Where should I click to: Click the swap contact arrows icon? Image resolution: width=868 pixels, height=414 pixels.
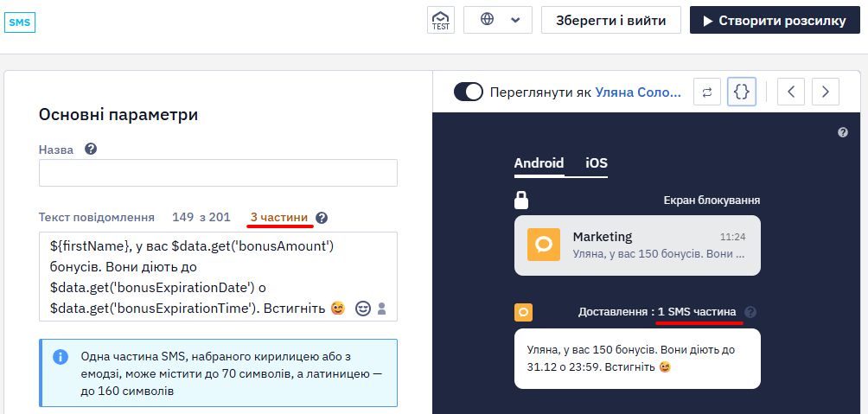click(707, 92)
